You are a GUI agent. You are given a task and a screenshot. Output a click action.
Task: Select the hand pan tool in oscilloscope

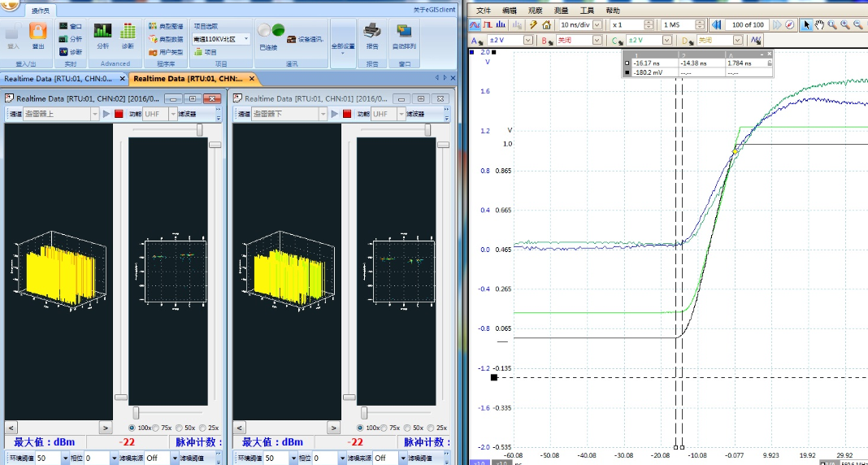point(819,25)
